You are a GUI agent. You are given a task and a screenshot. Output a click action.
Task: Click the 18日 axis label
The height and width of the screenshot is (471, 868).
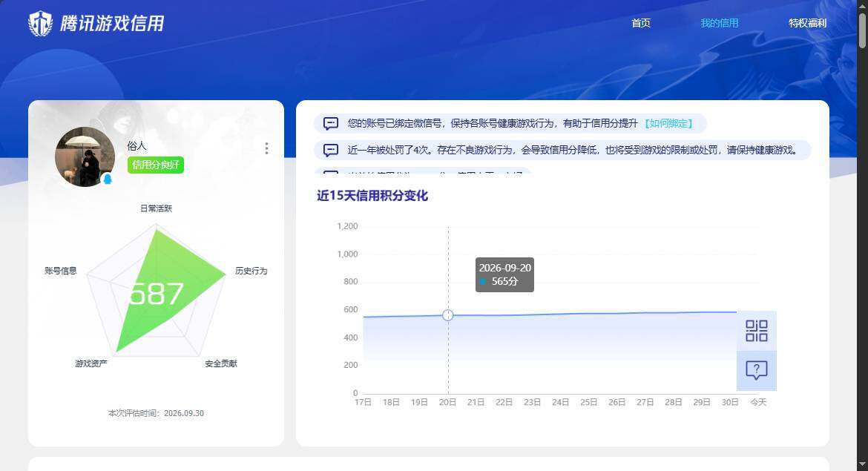392,402
